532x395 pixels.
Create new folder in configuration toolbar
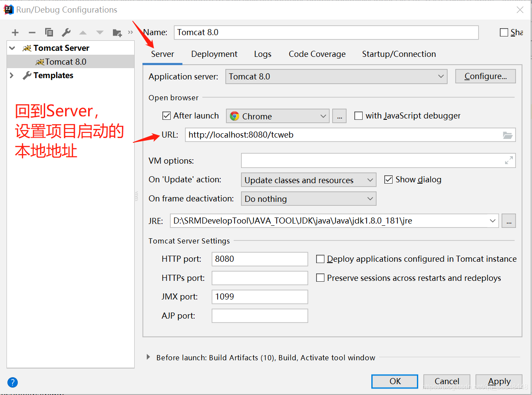117,33
